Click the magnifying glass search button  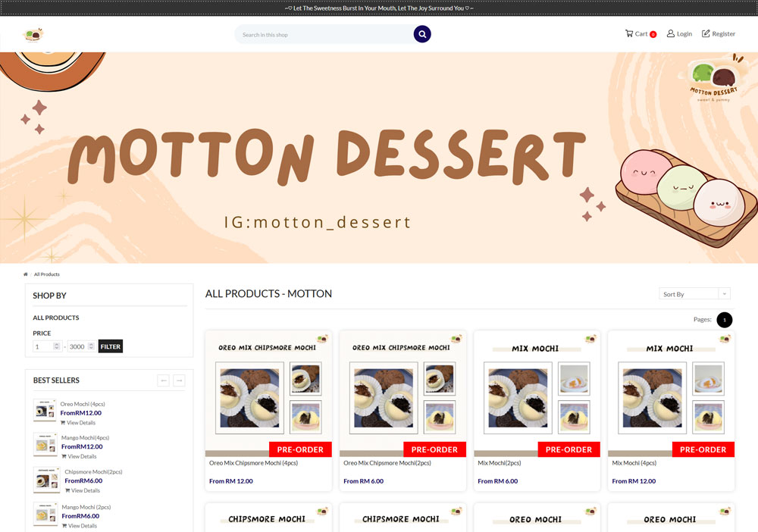[422, 34]
